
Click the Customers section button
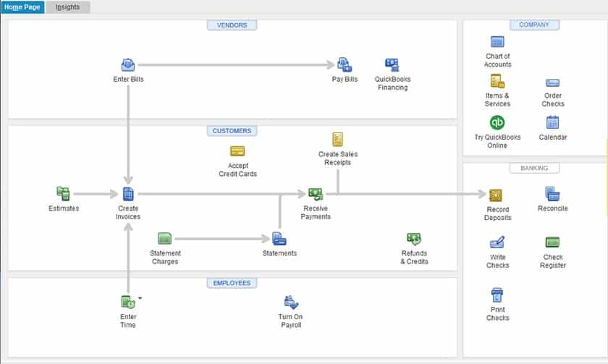232,131
